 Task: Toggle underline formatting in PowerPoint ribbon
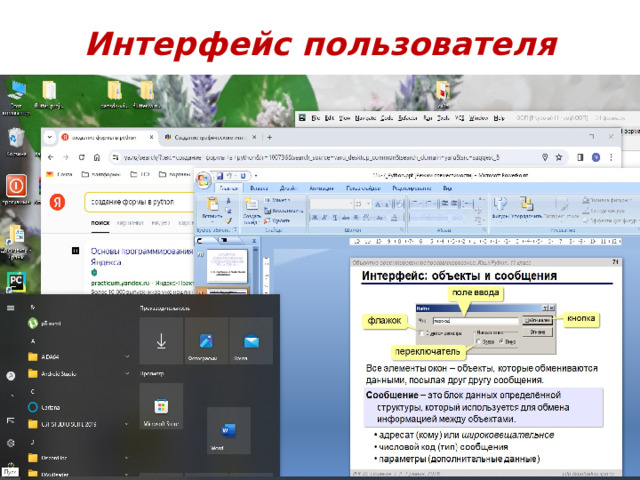[335, 218]
